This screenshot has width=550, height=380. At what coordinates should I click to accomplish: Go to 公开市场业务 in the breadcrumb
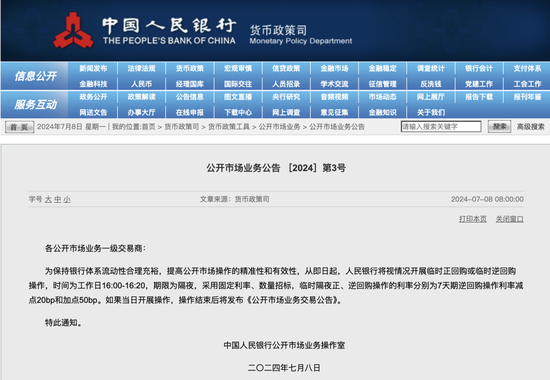coord(280,127)
